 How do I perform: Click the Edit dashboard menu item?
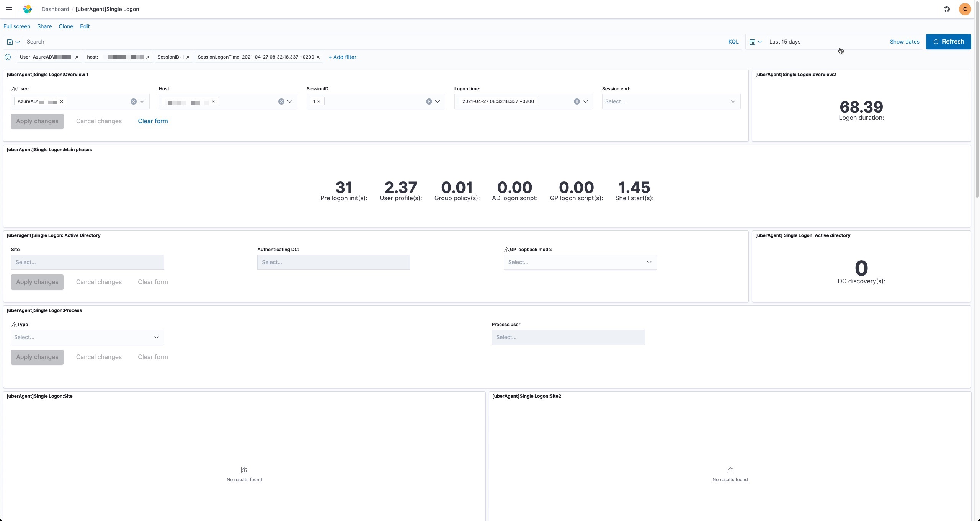(x=85, y=26)
